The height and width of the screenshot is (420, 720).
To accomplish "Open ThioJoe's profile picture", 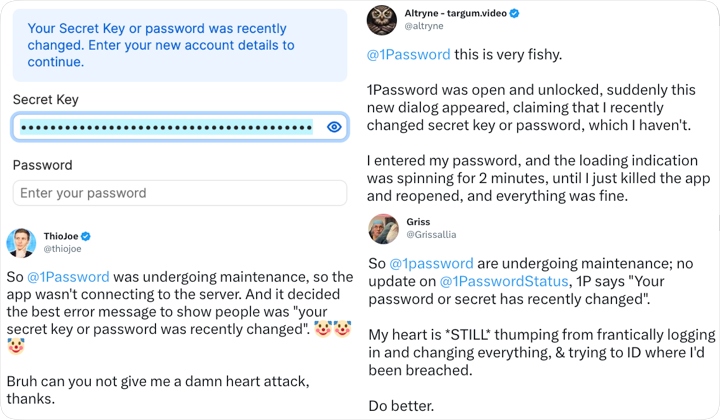I will coord(21,242).
